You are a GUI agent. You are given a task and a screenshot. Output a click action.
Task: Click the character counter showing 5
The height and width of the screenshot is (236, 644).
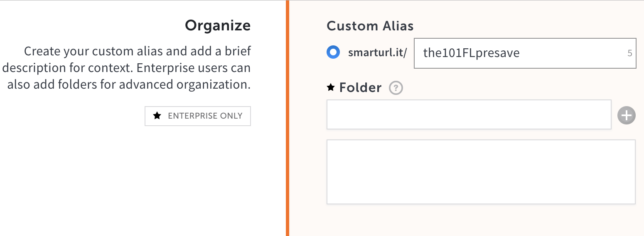pos(629,53)
